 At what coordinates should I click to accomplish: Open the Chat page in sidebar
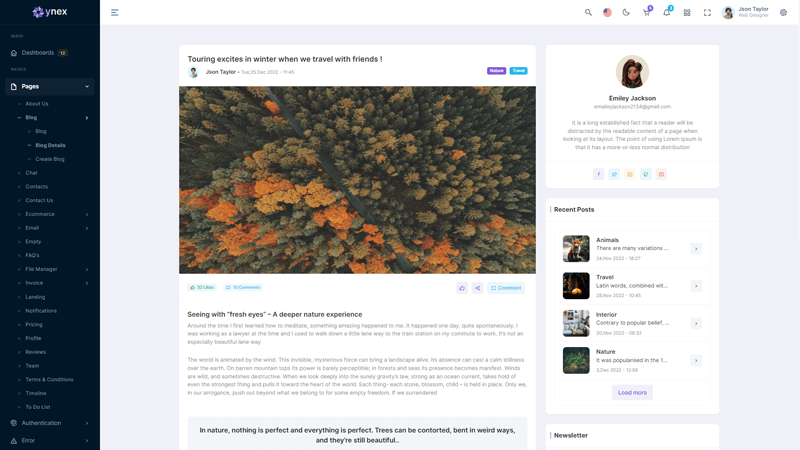(31, 173)
